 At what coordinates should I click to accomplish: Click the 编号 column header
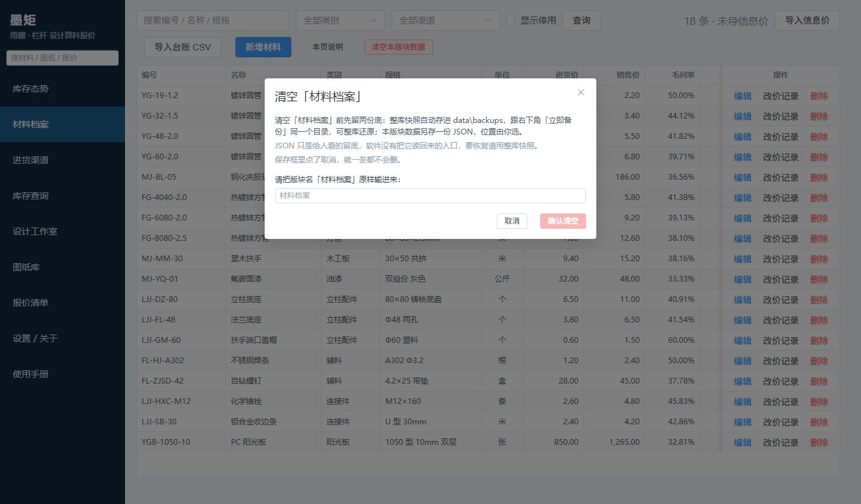tap(181, 75)
